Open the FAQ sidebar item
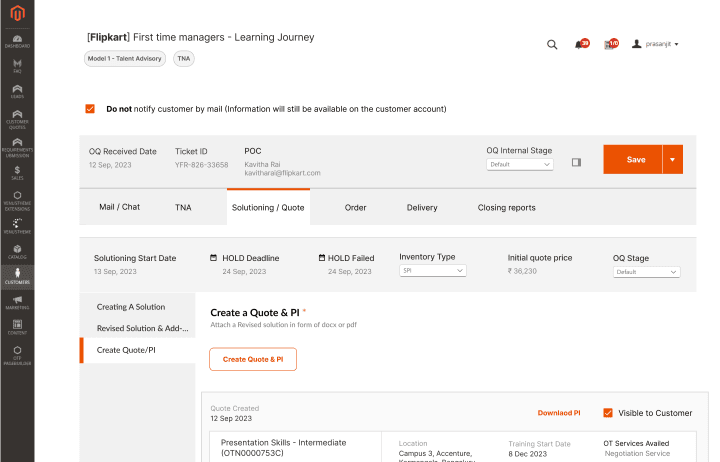Screen dimensions: 720x462 17,67
